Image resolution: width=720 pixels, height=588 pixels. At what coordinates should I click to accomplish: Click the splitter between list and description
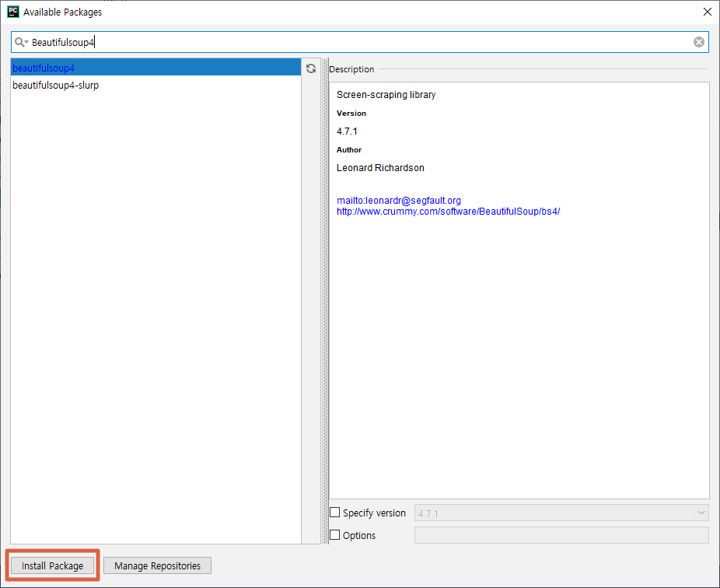(x=325, y=301)
